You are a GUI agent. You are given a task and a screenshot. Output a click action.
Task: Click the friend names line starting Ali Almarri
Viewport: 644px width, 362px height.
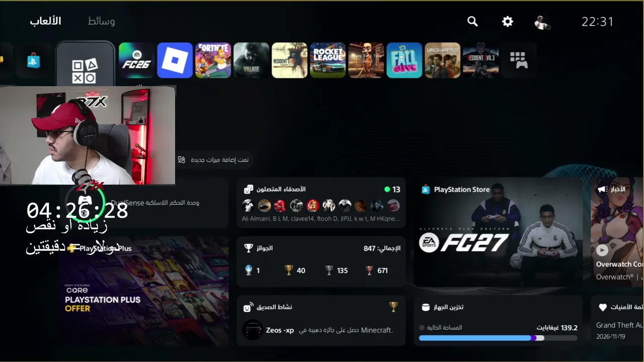tap(321, 219)
